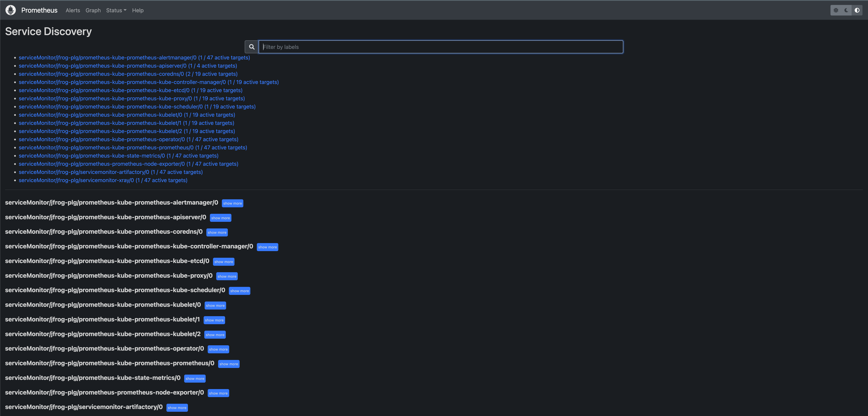Switch to dark theme moon icon

[x=847, y=10]
